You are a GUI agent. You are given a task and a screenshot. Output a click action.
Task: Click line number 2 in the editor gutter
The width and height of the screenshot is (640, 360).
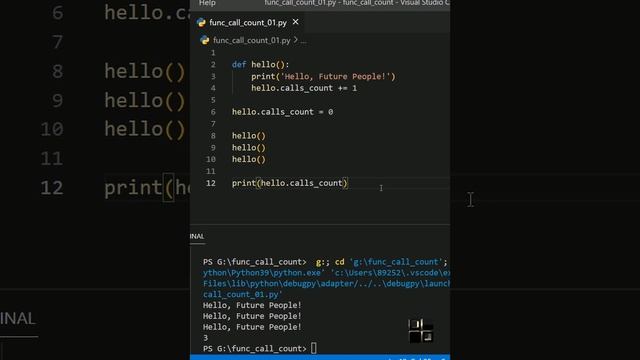(213, 64)
